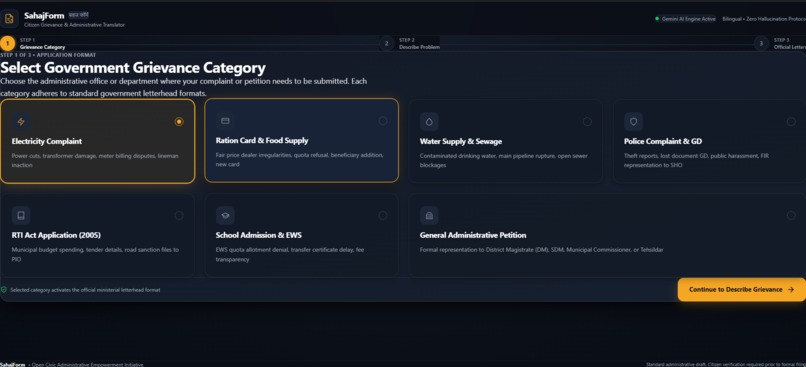
Task: Select the RTI Act Application radio button
Action: 179,216
